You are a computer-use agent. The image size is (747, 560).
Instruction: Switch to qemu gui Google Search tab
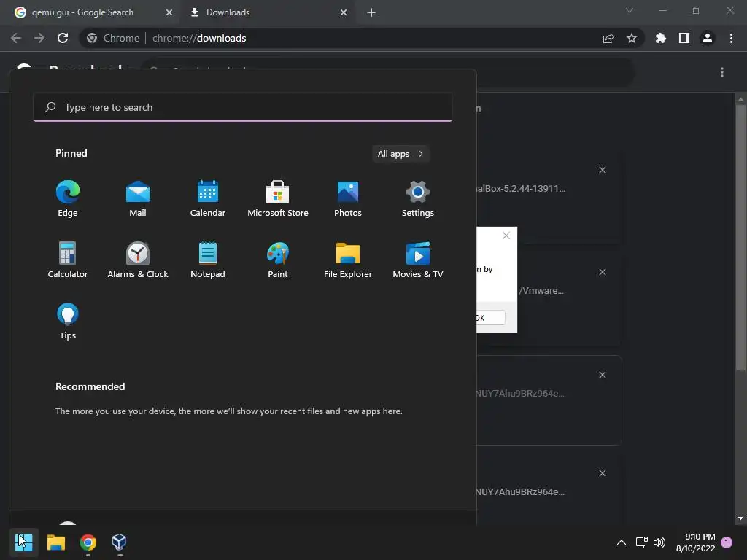click(x=90, y=12)
